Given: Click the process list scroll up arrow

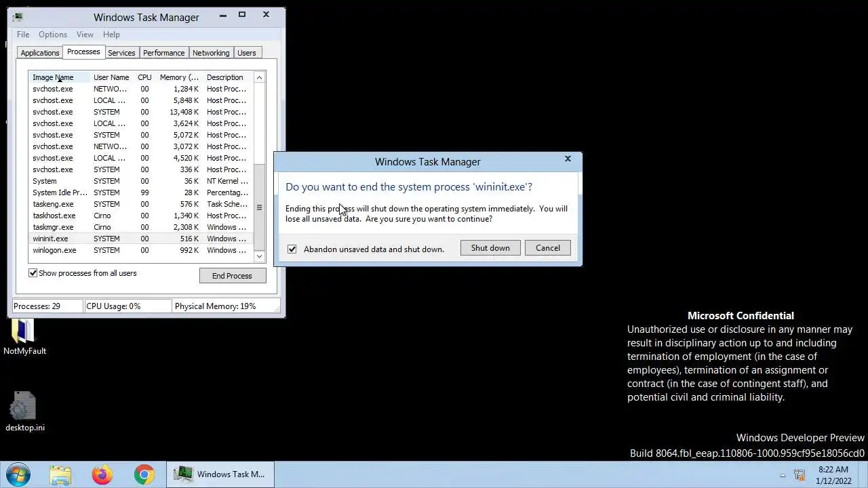Looking at the screenshot, I should [259, 77].
